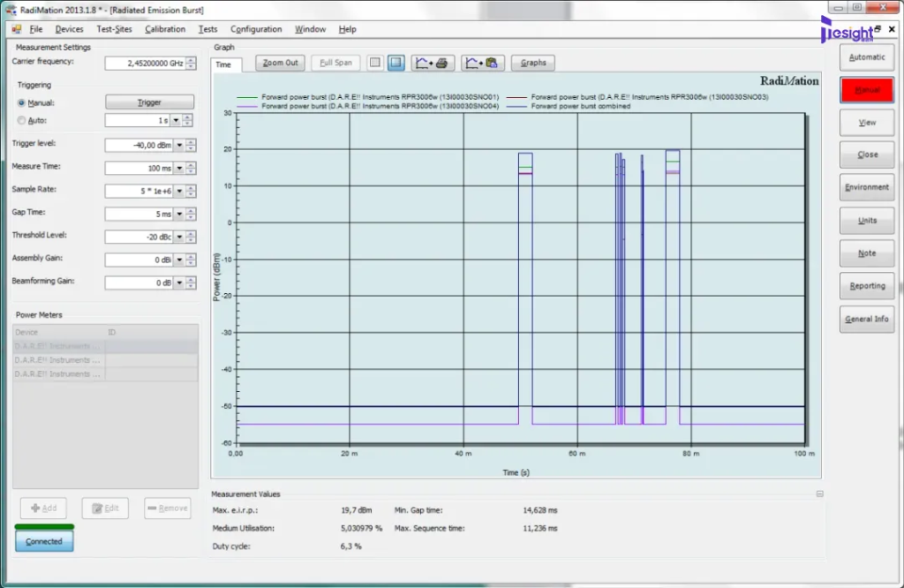
Task: Open Assembly Gain unit dropdown
Action: (179, 260)
